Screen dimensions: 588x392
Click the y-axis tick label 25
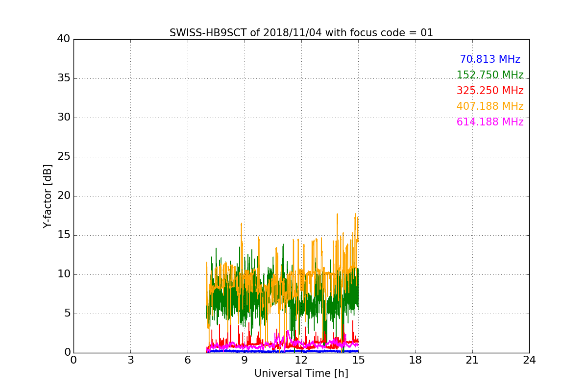64,157
